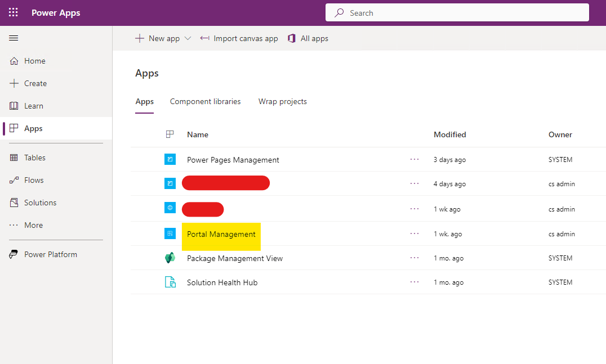
Task: Open Solution Health Hub app link
Action: 222,282
